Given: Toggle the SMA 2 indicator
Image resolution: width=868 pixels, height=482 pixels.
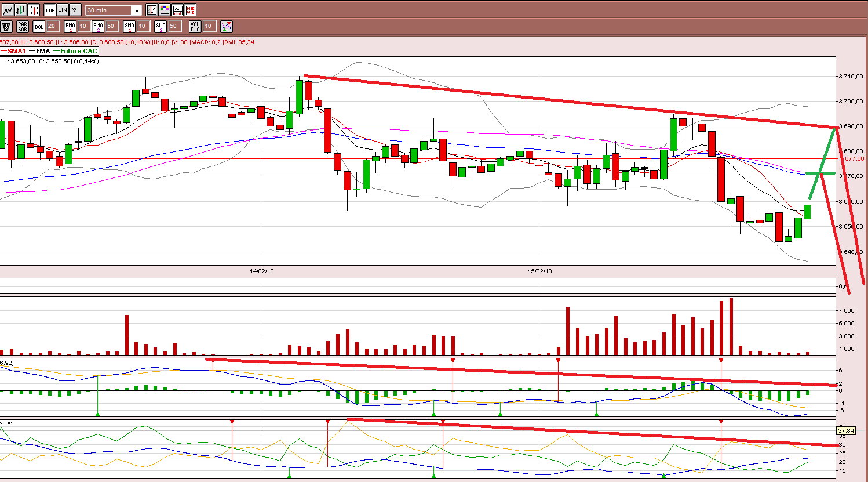Looking at the screenshot, I should coord(161,26).
